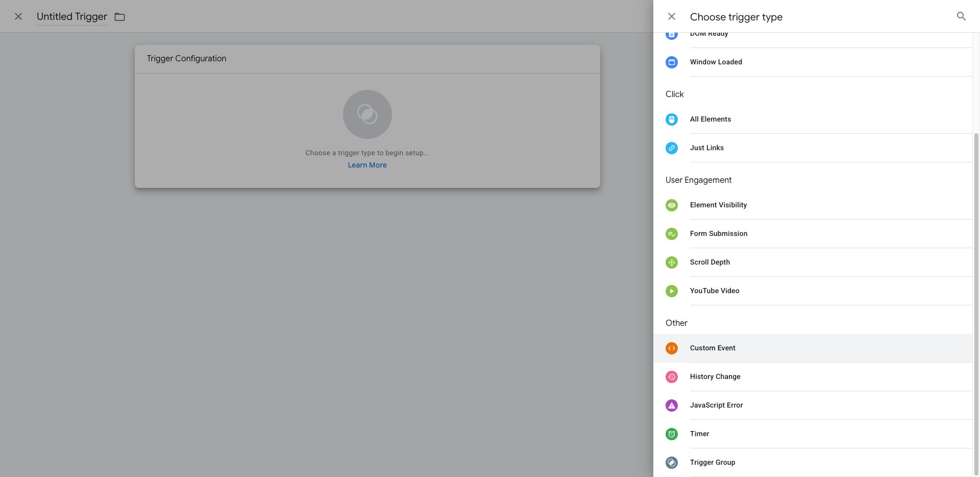Search trigger types with magnifier icon
Viewport: 980px width, 477px height.
click(x=961, y=16)
